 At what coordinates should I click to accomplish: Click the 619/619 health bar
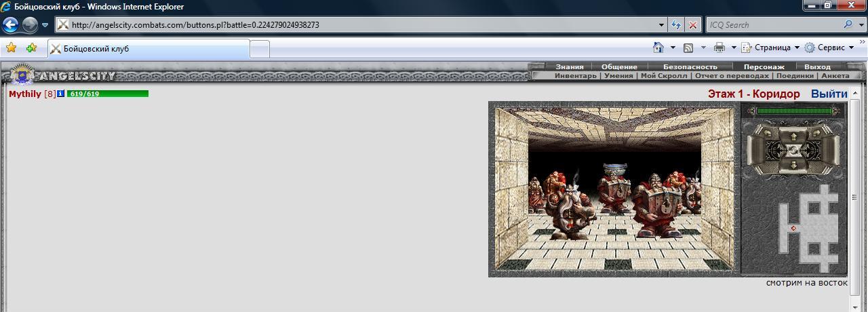pyautogui.click(x=107, y=94)
